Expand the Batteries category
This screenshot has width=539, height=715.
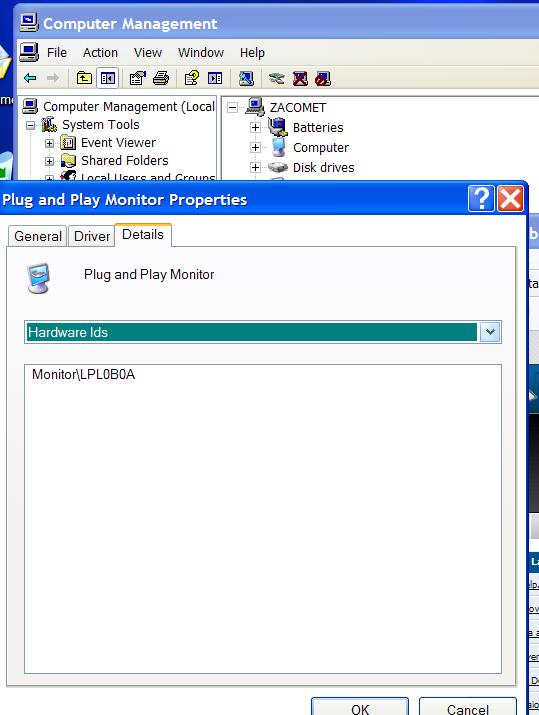[x=255, y=127]
